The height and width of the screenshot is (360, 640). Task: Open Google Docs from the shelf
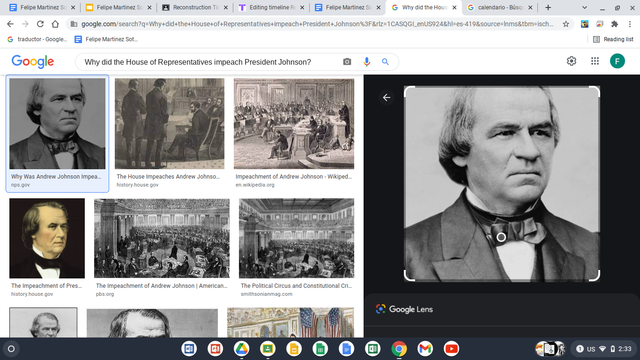pyautogui.click(x=346, y=349)
